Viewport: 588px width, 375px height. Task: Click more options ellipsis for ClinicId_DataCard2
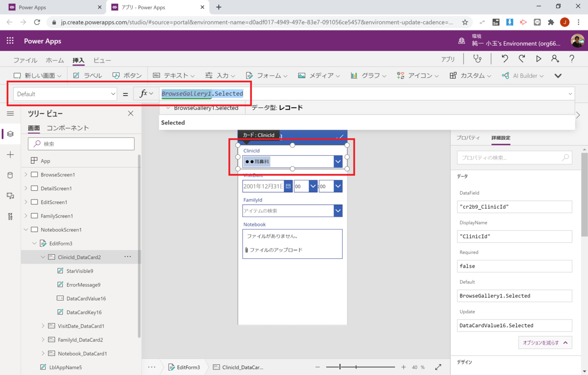(128, 257)
